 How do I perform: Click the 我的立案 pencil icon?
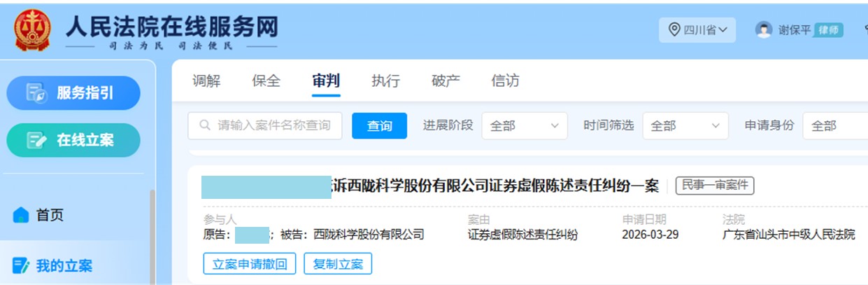coord(21,265)
